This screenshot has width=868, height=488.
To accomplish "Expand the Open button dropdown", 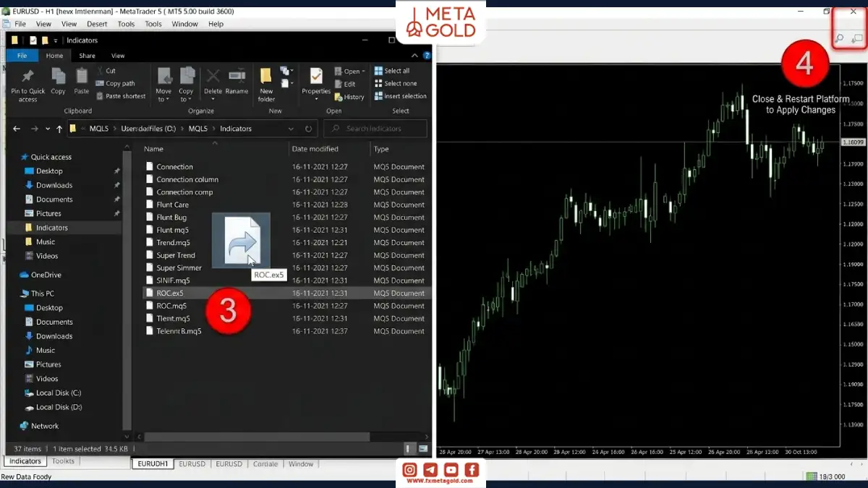I will 350,72.
